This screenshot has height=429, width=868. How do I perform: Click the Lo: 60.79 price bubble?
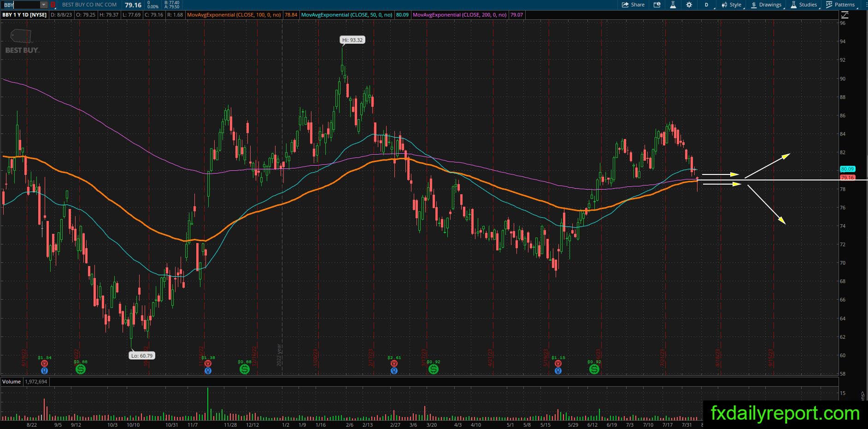[x=141, y=355]
